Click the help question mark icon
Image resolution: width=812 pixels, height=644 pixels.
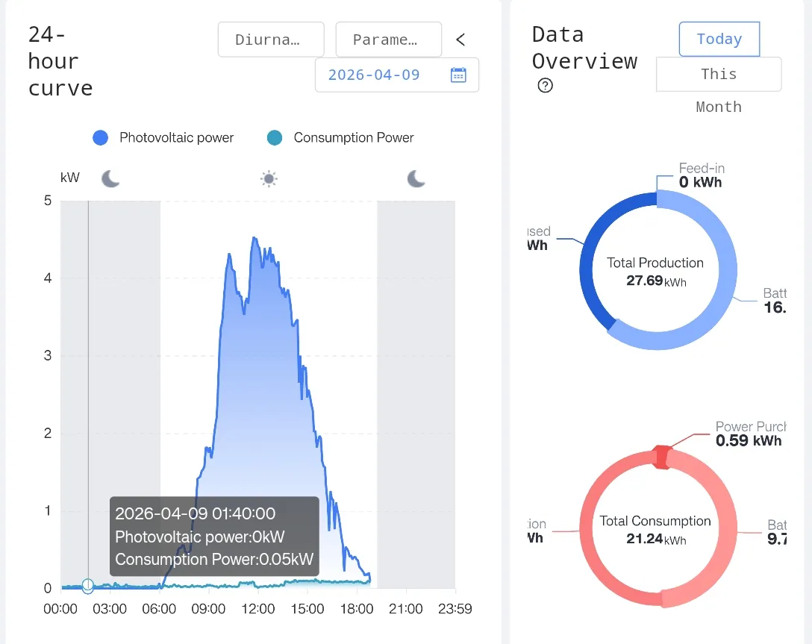tap(546, 86)
